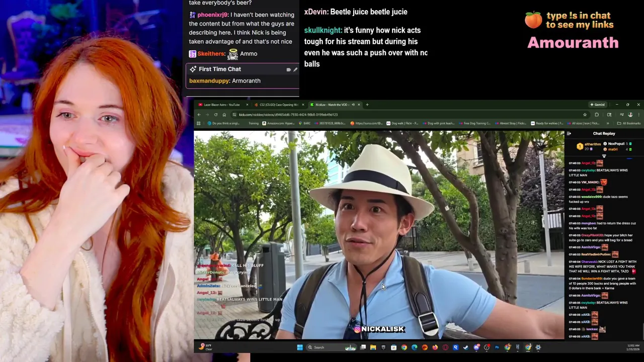Open the Chrome three-dot menu
The image size is (644, 362).
[x=639, y=115]
